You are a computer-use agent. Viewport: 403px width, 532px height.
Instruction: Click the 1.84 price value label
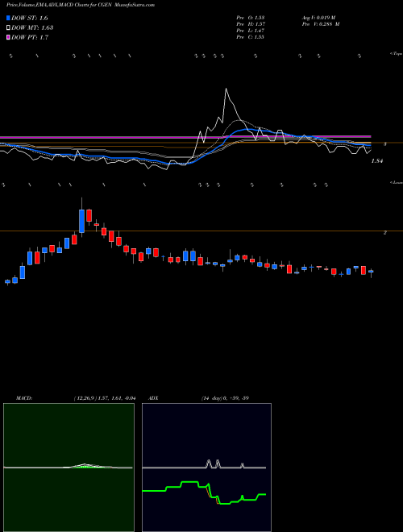click(x=377, y=161)
